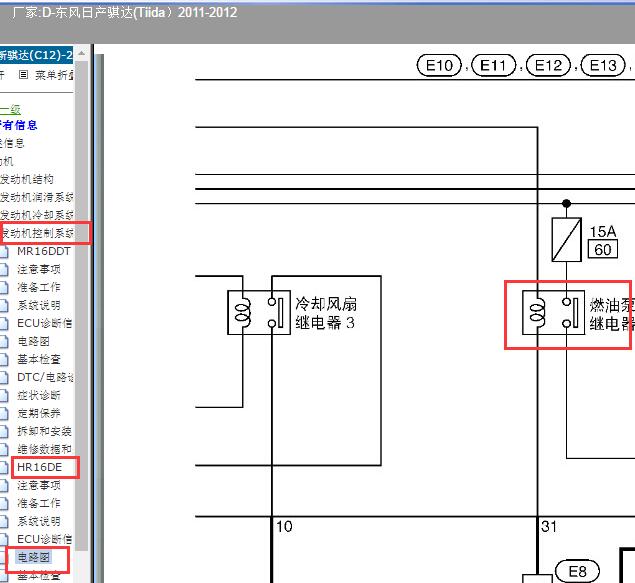This screenshot has width=635, height=583.
Task: Open 发动机控制系统 in the tree
Action: click(x=37, y=233)
